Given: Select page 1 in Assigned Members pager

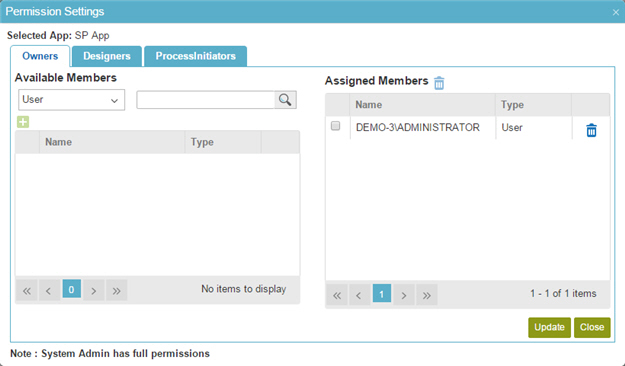Looking at the screenshot, I should [x=381, y=294].
